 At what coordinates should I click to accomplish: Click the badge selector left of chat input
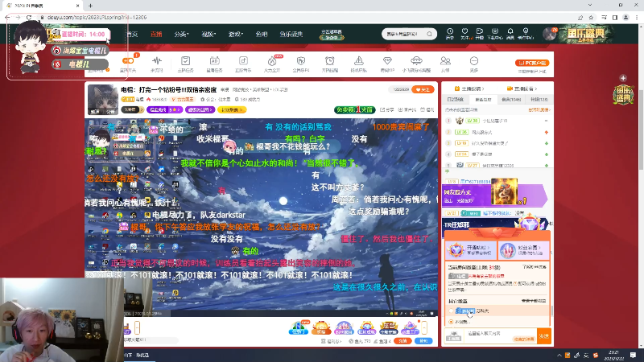[454, 335]
